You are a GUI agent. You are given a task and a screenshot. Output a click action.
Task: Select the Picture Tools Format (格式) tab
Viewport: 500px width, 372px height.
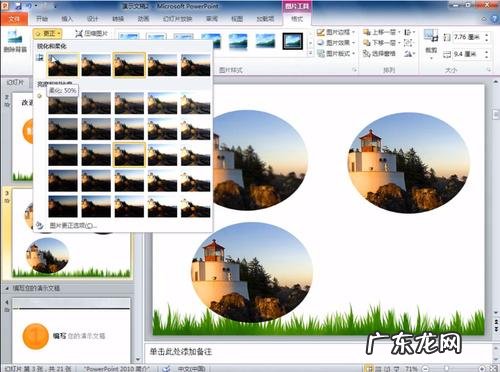click(x=297, y=19)
